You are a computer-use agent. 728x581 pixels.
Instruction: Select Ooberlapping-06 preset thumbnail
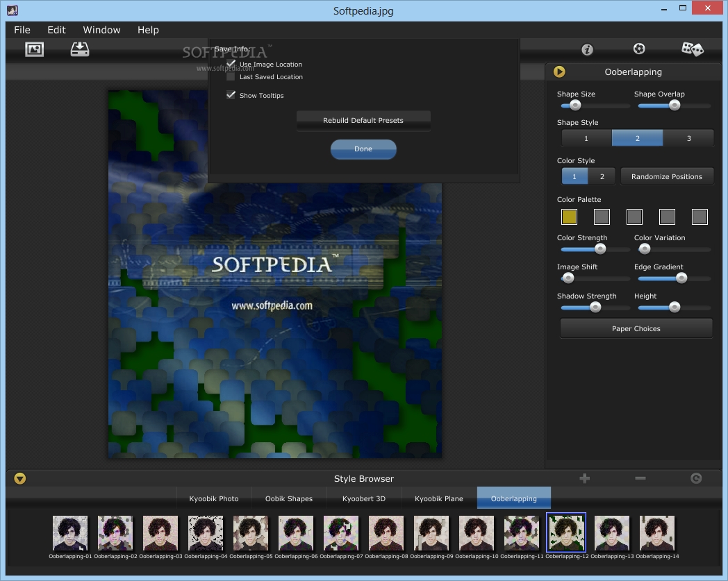(x=296, y=532)
